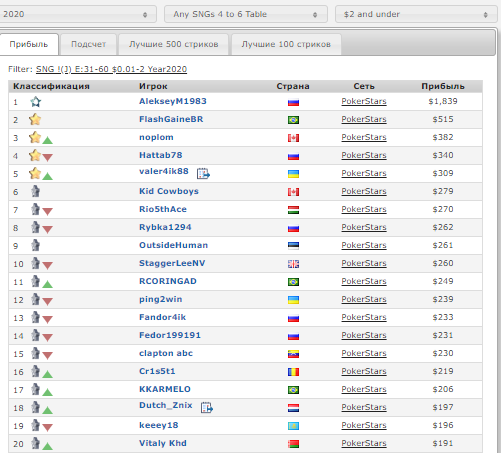Open the Лучшие 100 стриков tab
Viewport: 501px width, 453px height.
pos(286,44)
